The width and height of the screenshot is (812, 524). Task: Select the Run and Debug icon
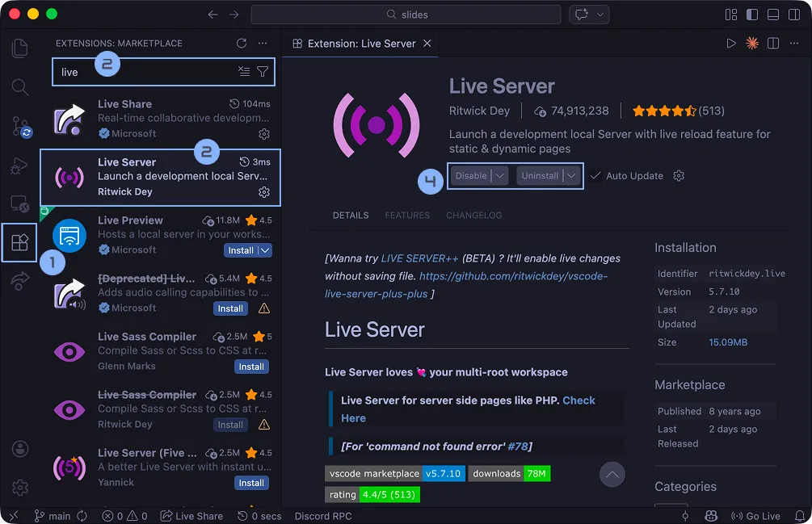[x=20, y=166]
